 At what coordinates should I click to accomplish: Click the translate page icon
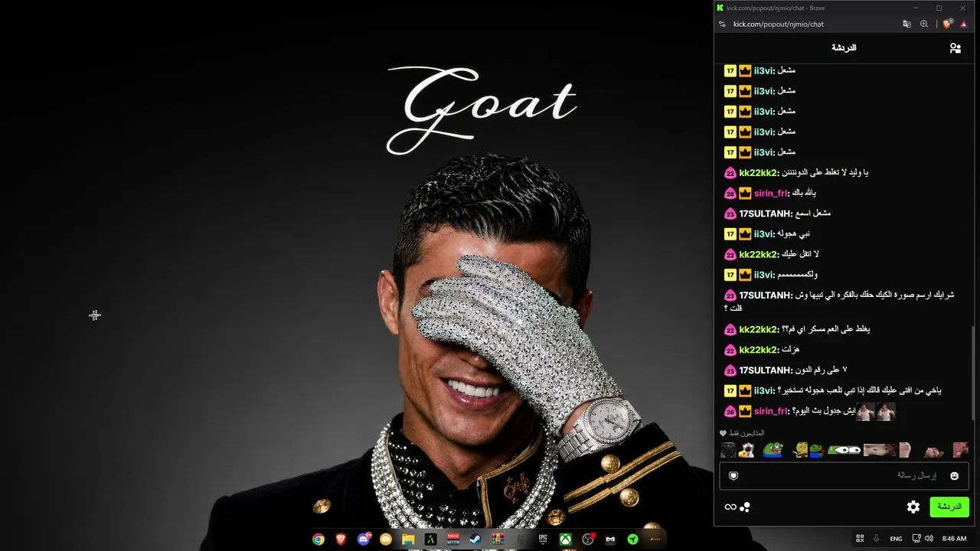(907, 24)
